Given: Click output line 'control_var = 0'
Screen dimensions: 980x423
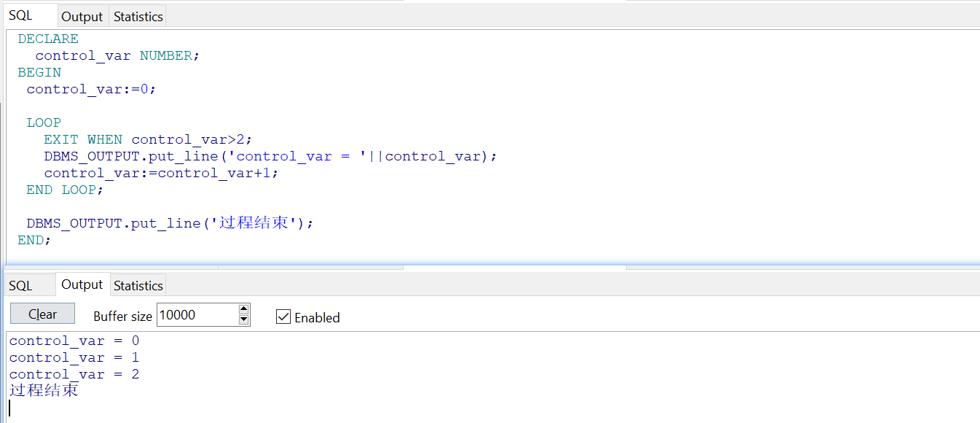Looking at the screenshot, I should click(x=74, y=341).
